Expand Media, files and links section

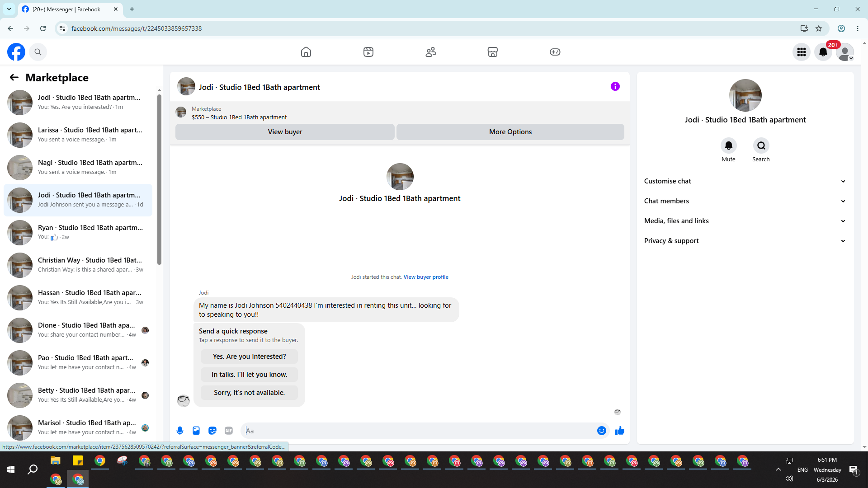(745, 221)
